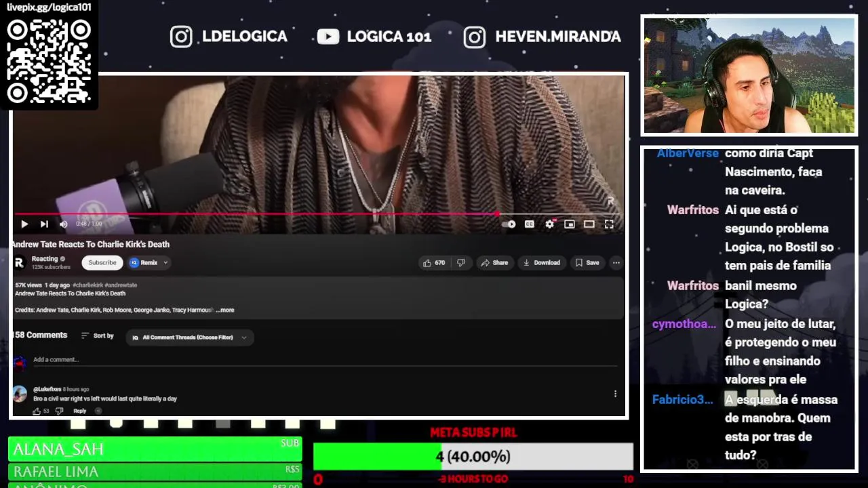Image resolution: width=868 pixels, height=488 pixels.
Task: Click the RAFAEL LIMA donor bar
Action: pos(155,472)
